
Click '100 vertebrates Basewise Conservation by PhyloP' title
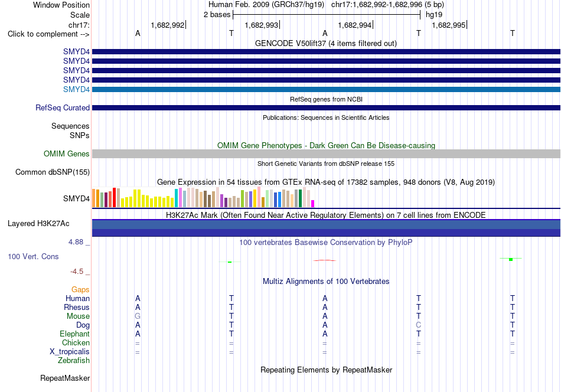pyautogui.click(x=326, y=242)
